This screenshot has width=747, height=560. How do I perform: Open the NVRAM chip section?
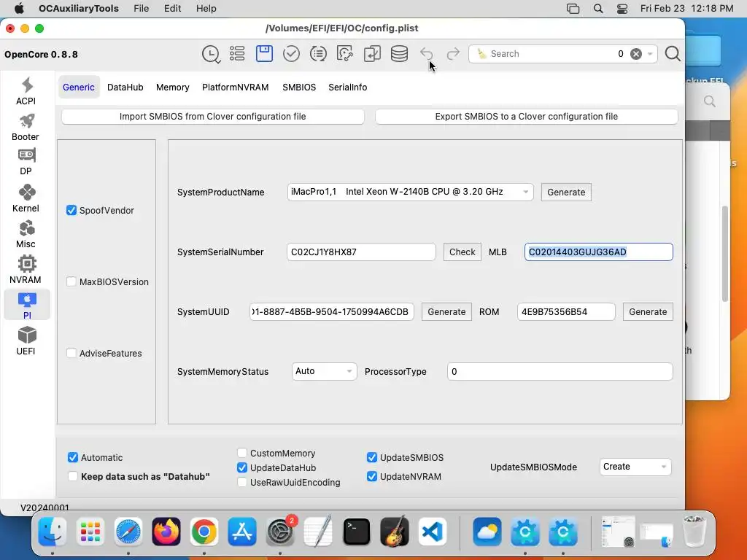point(26,270)
